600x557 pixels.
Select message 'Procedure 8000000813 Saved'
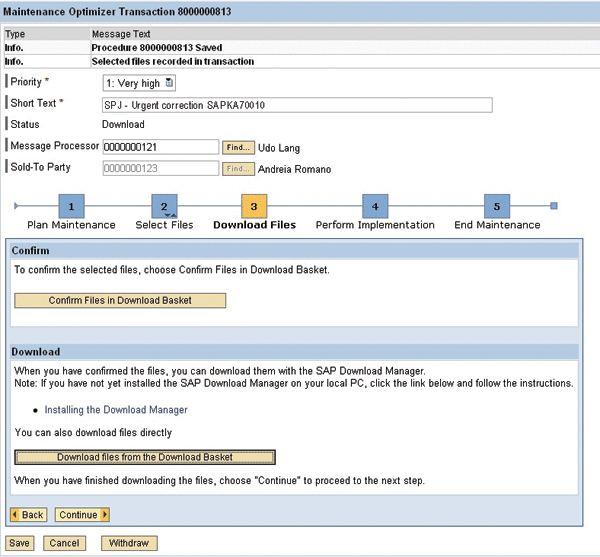tap(157, 48)
